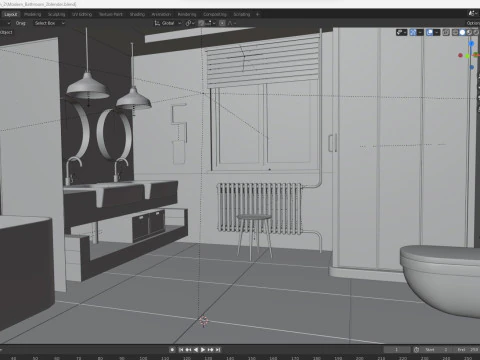
Task: Jump to the end frame
Action: pyautogui.click(x=218, y=350)
